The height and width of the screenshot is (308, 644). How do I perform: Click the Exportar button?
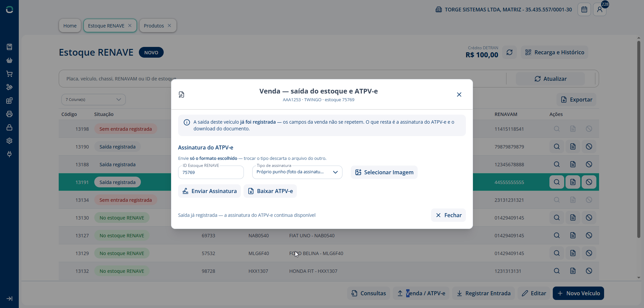point(576,100)
